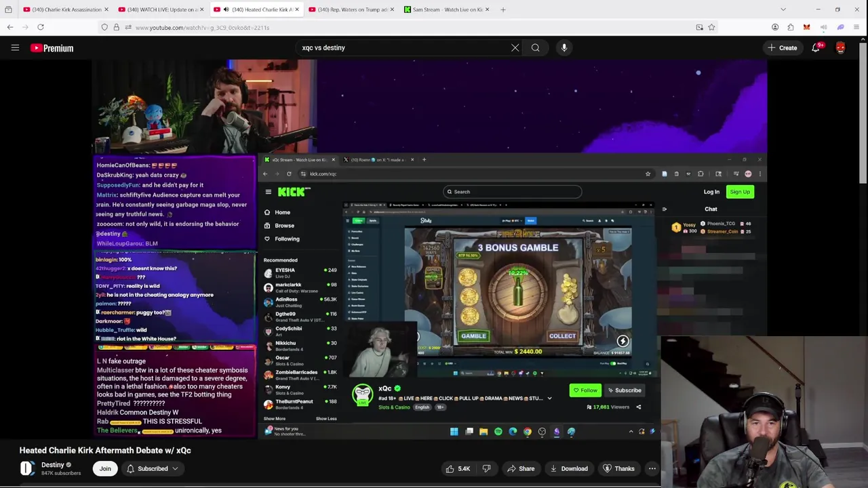Go back with the browser back arrow
The image size is (868, 488).
[x=10, y=27]
